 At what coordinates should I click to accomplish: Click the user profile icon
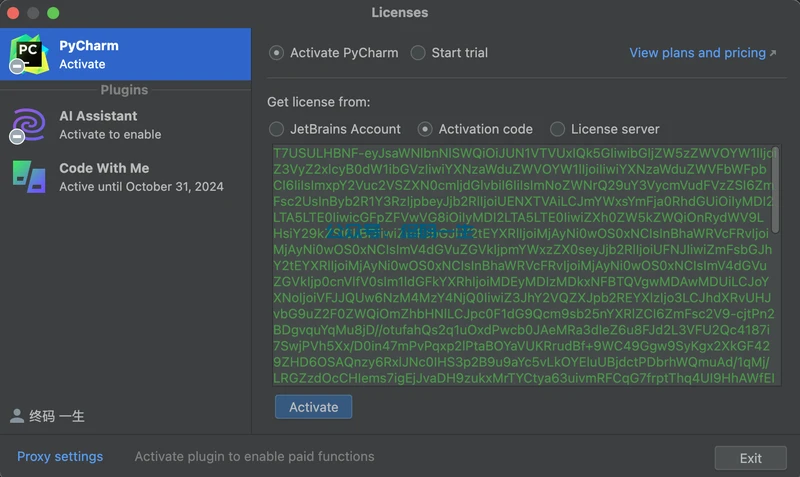(x=17, y=416)
